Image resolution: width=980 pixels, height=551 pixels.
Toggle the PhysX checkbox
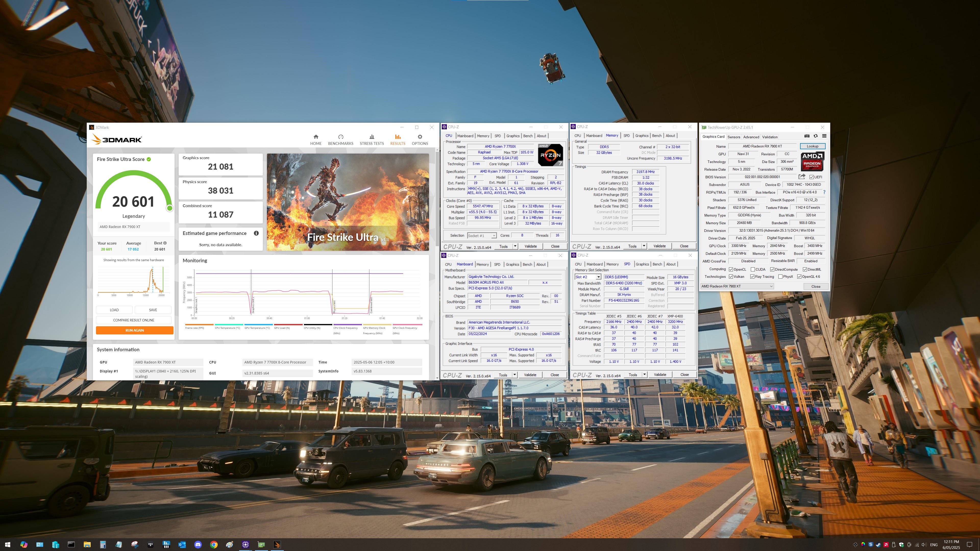(780, 277)
